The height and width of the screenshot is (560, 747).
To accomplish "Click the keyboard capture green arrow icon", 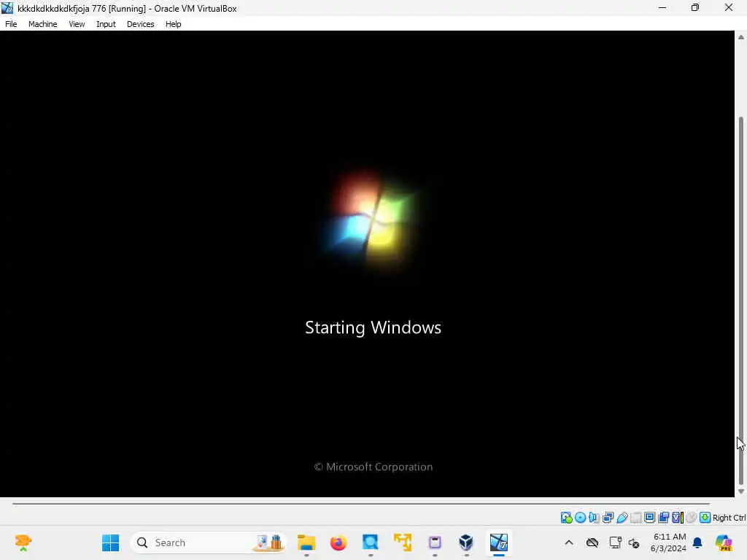I will pos(705,518).
